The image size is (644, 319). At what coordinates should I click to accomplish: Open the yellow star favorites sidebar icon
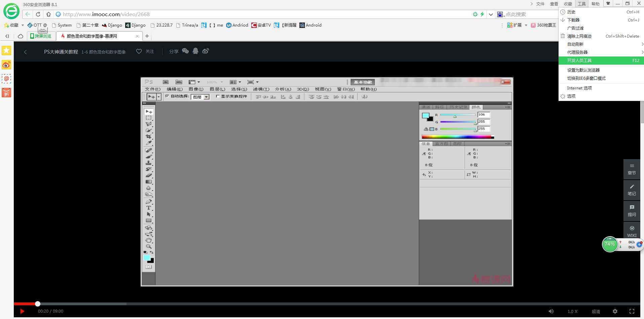[6, 50]
